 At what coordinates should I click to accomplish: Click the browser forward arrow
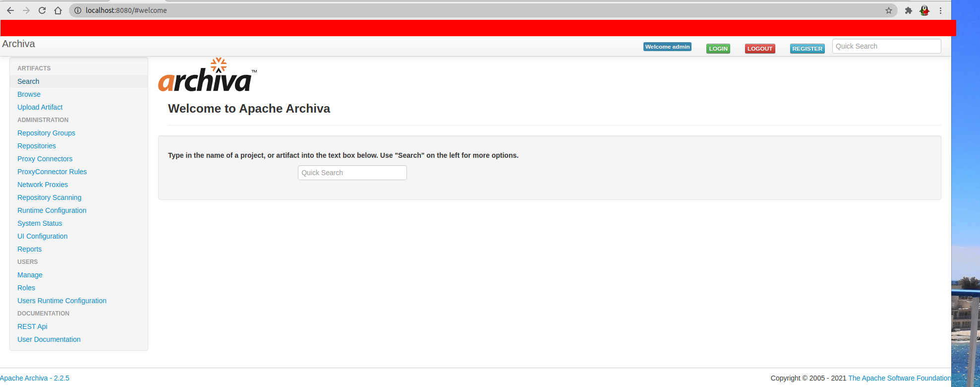tap(26, 10)
